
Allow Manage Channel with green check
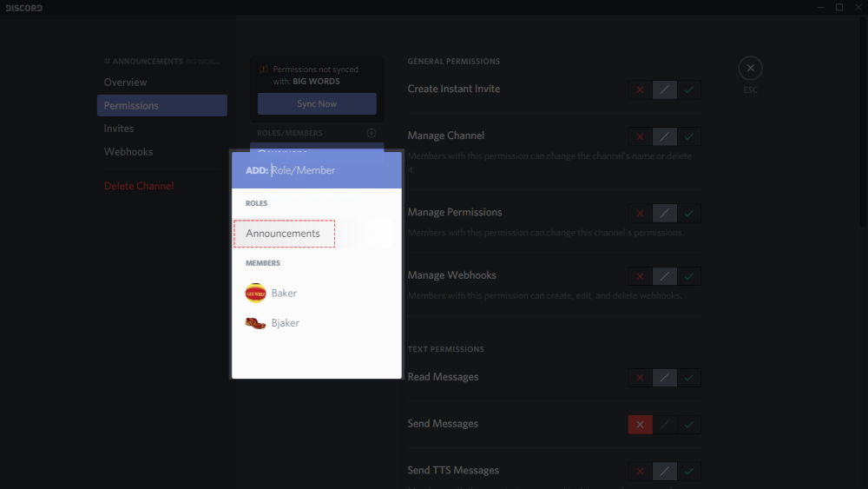(x=688, y=136)
